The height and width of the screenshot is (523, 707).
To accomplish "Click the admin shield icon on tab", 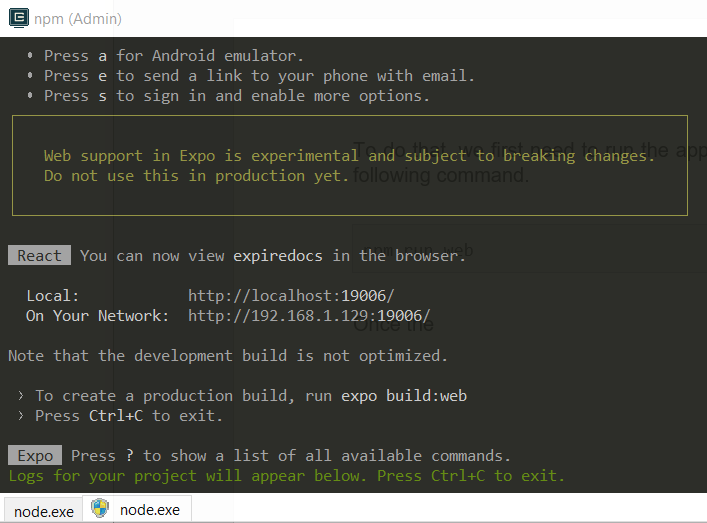I will point(100,509).
